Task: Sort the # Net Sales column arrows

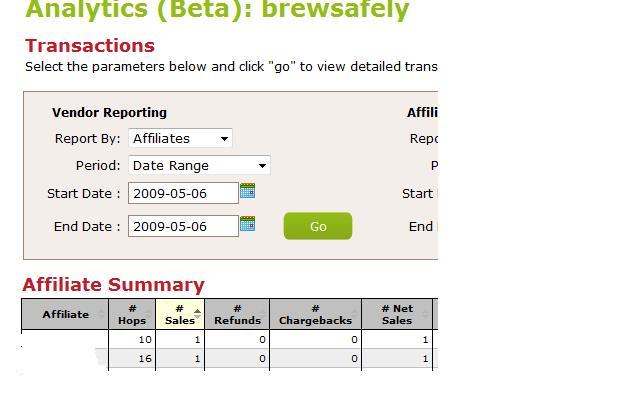Action: (426, 314)
